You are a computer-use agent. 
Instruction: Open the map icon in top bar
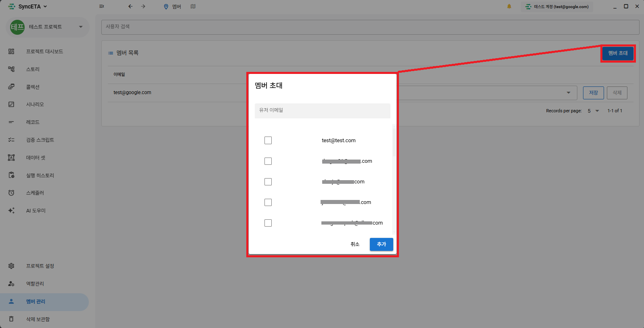(x=193, y=6)
